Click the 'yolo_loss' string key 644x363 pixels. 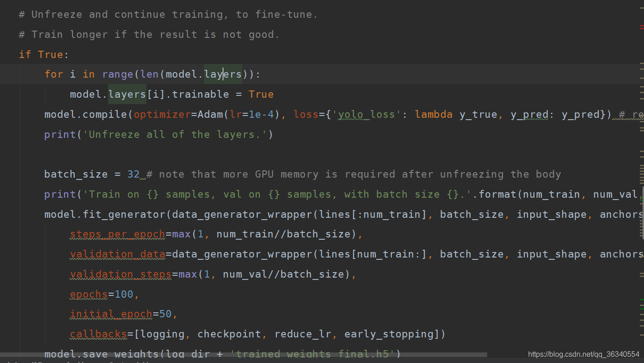click(367, 114)
